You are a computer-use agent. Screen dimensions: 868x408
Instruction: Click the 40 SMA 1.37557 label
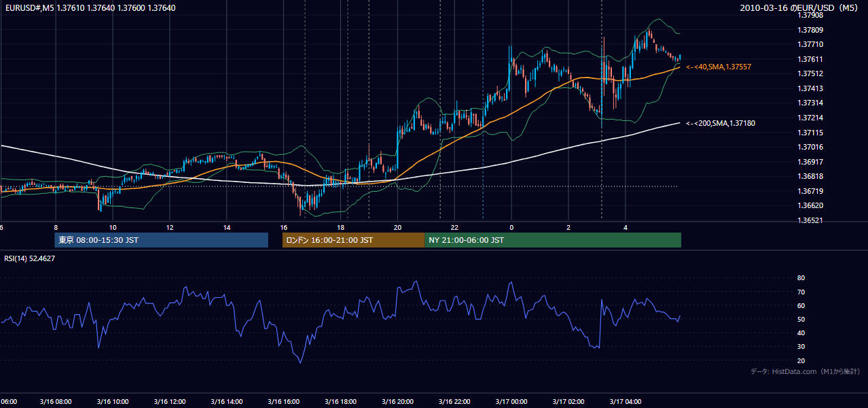[719, 67]
